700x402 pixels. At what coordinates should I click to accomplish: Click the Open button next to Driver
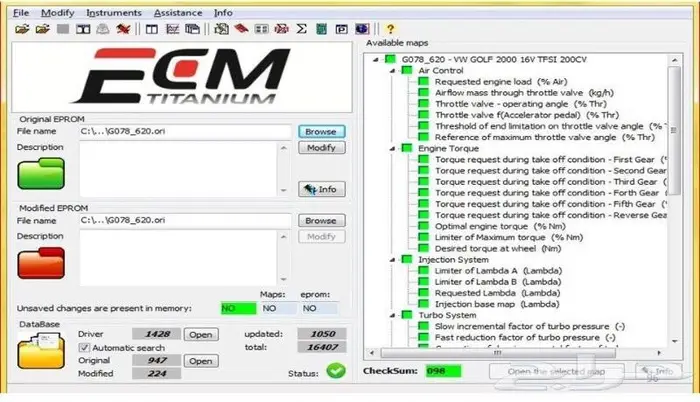[201, 334]
